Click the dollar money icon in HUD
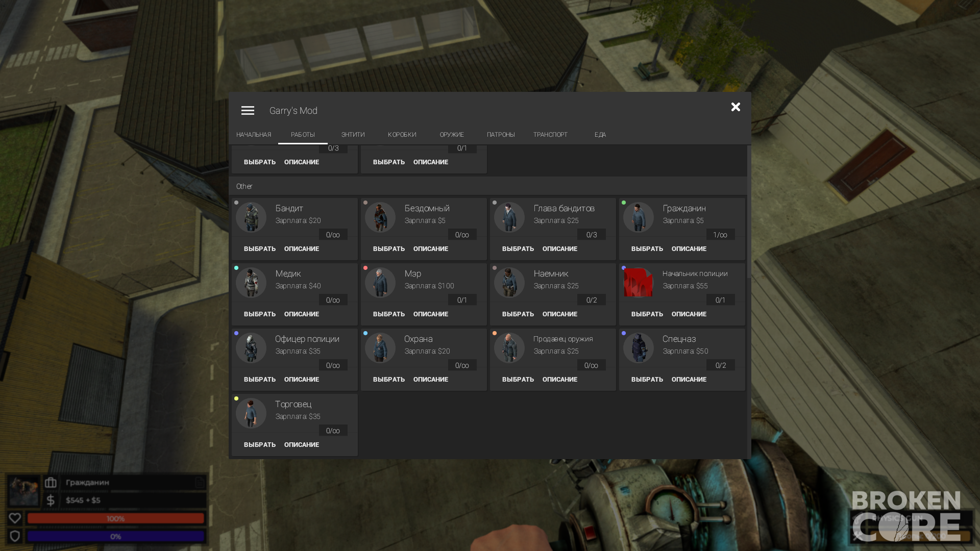 50,500
